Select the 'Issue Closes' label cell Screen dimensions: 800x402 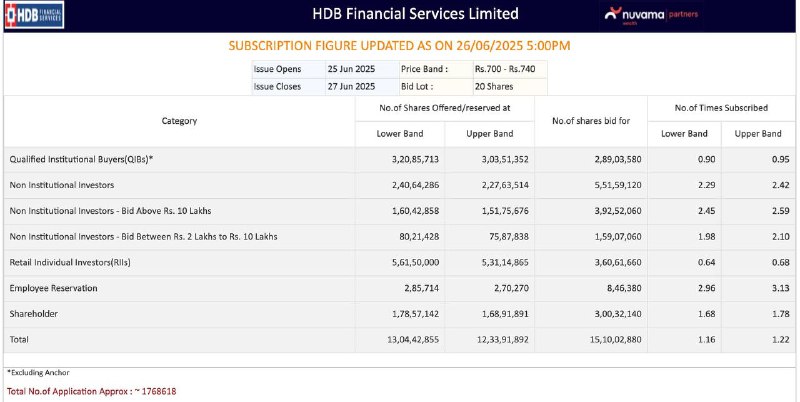(x=289, y=87)
